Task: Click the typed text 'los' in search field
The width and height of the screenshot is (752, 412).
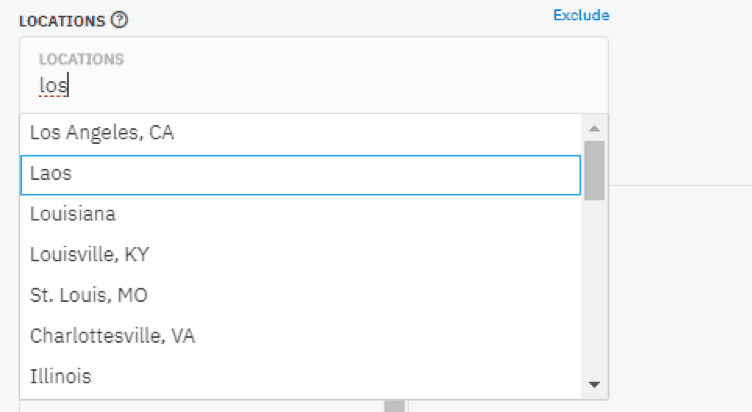Action: pyautogui.click(x=53, y=85)
